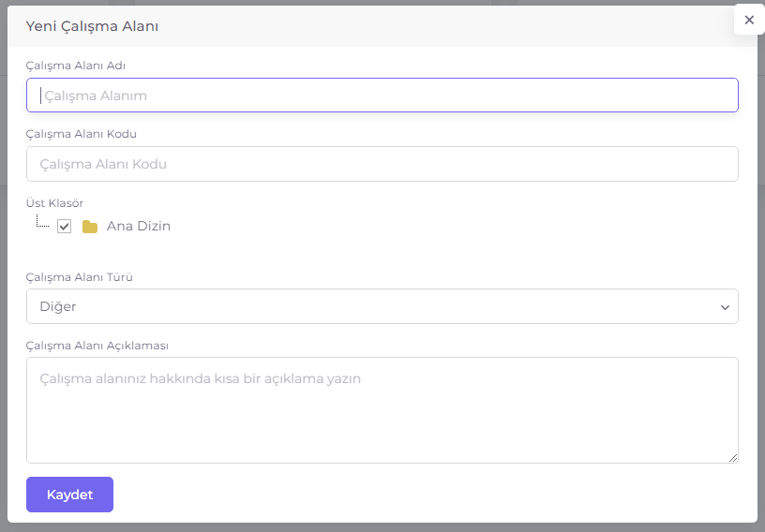Click the Çalışma Alanı Kodu field label
Viewport: 765px width, 532px height.
81,134
